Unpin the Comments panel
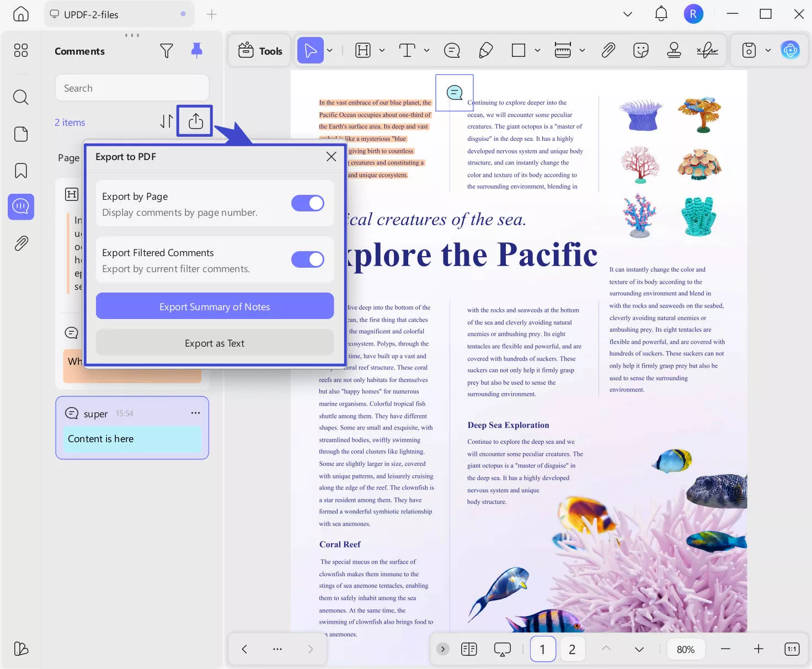This screenshot has width=812, height=669. [196, 50]
